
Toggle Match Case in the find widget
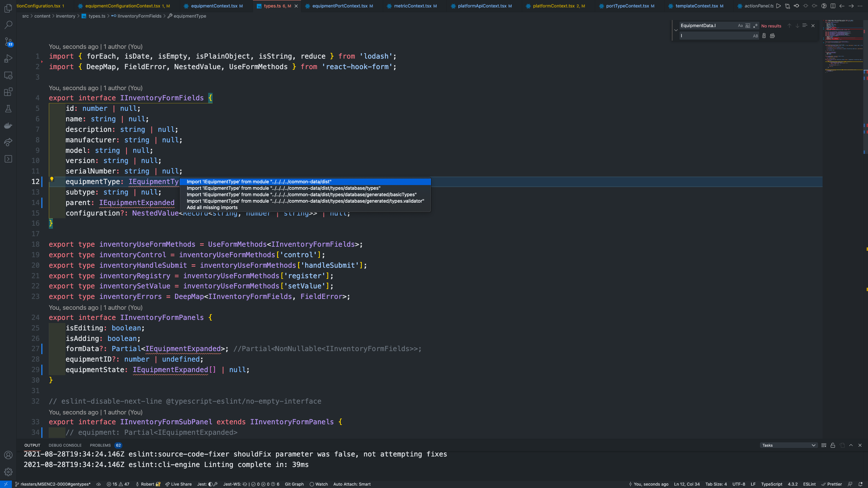tap(740, 25)
